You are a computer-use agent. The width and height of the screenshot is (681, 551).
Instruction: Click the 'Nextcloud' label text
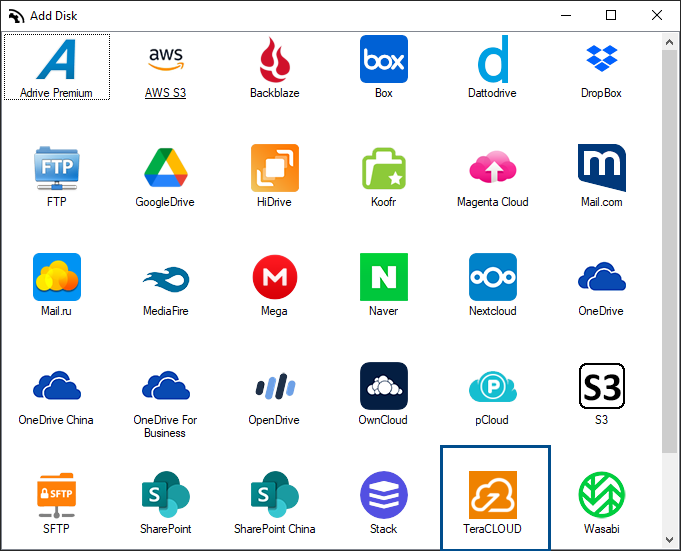[493, 311]
